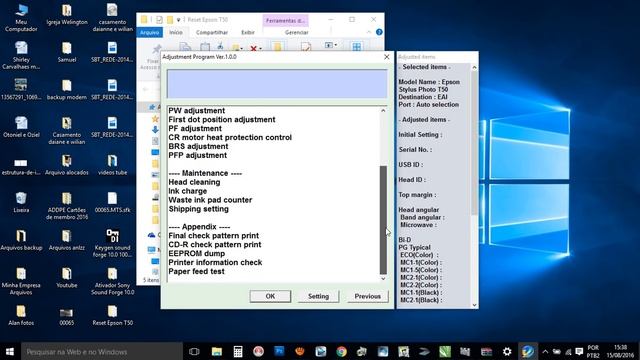Collapse the Explorer ribbon chevron
The width and height of the screenshot is (640, 360).
click(369, 32)
